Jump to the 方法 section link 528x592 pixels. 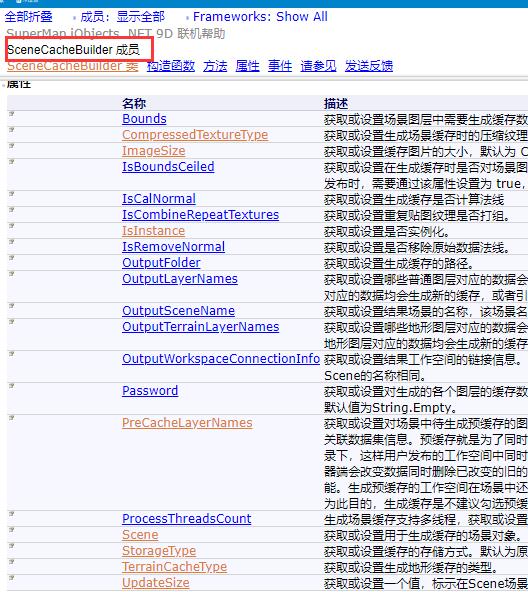215,66
